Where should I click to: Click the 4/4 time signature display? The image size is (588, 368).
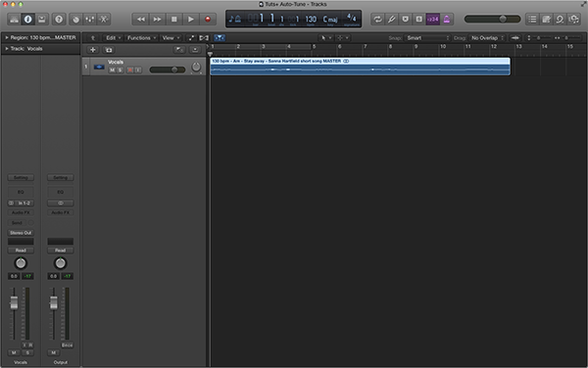click(352, 19)
